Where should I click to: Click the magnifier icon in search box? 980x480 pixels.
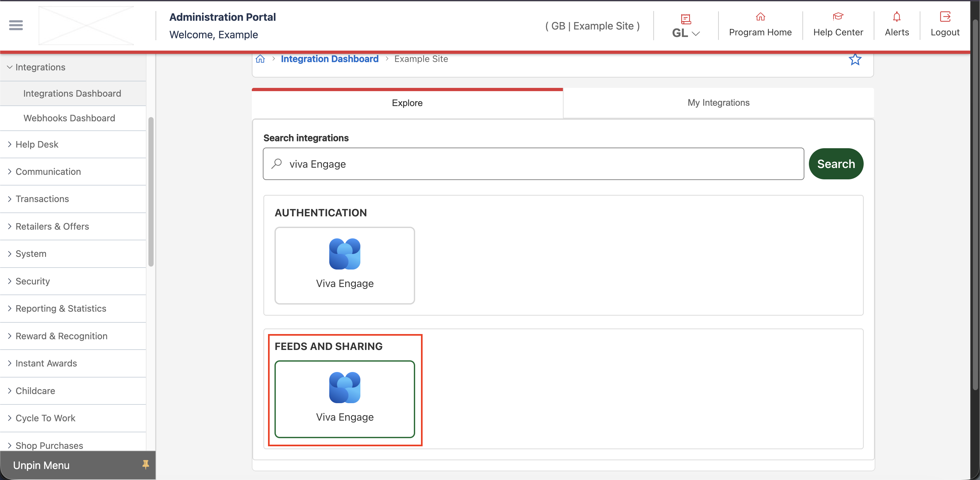276,164
